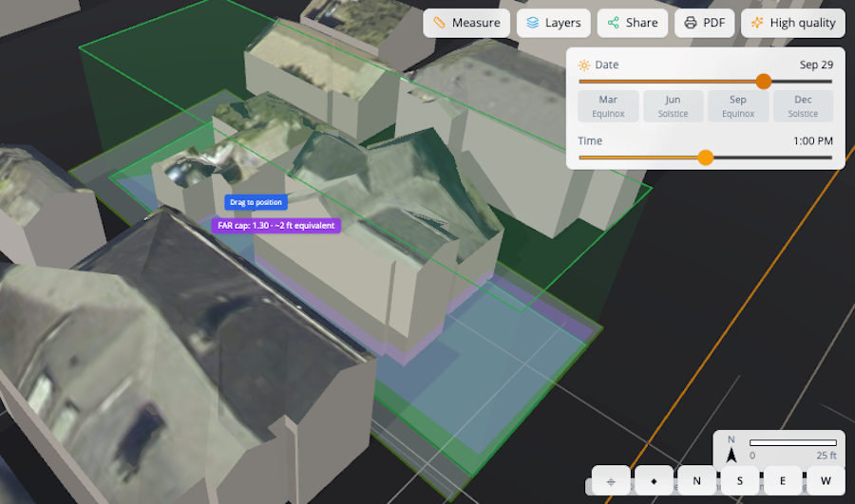This screenshot has width=855, height=504.
Task: Click the Time label
Action: [590, 141]
